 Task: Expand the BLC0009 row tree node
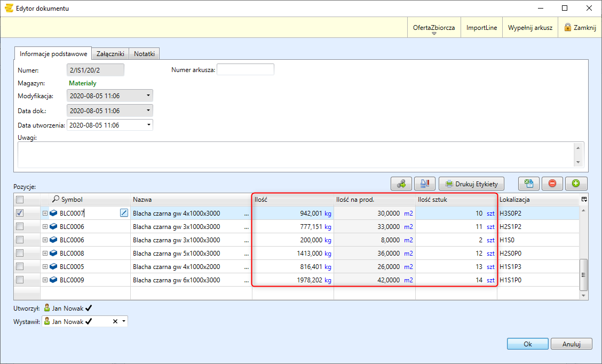click(x=45, y=280)
